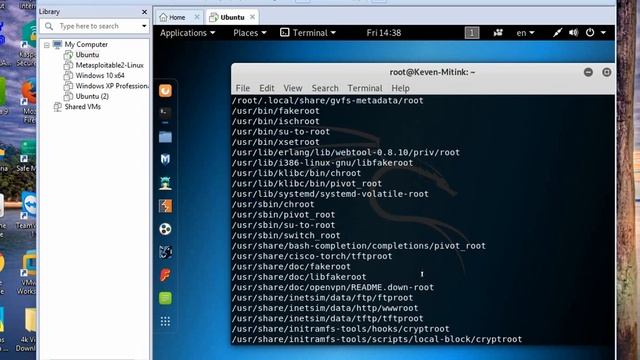Launch Burp Suite icon in the dock
This screenshot has height=360, width=640.
(165, 206)
